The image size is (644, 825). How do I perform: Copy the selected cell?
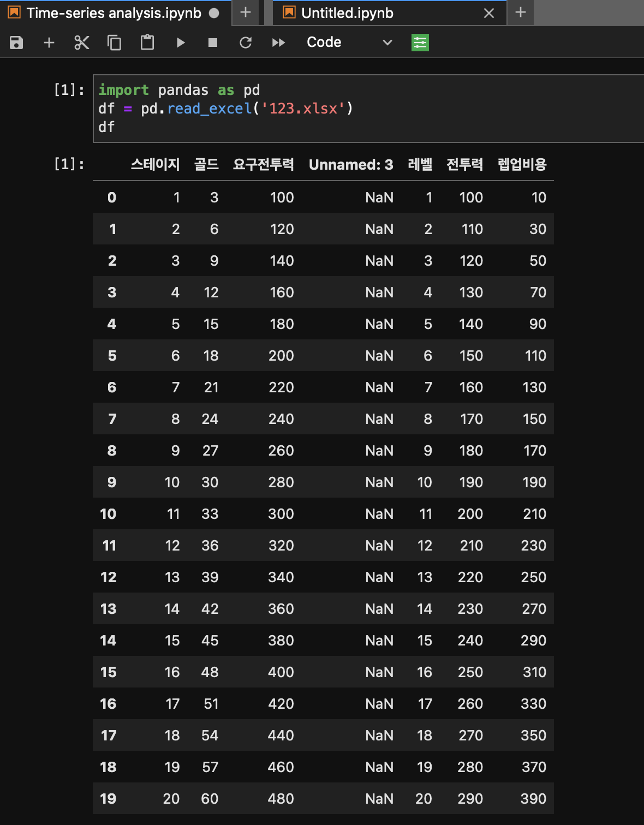(115, 43)
